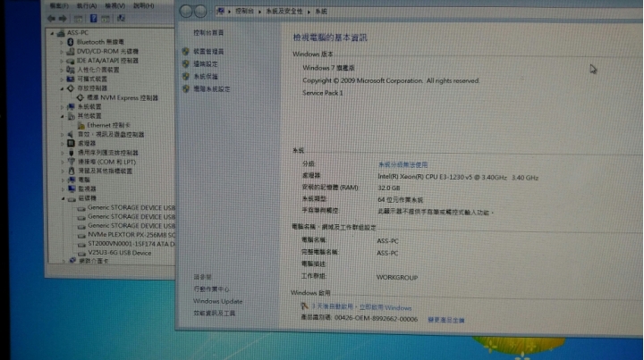Screen dimensions: 644x360
Task: Click the Bluetooth icon in the device tree
Action: pos(71,42)
